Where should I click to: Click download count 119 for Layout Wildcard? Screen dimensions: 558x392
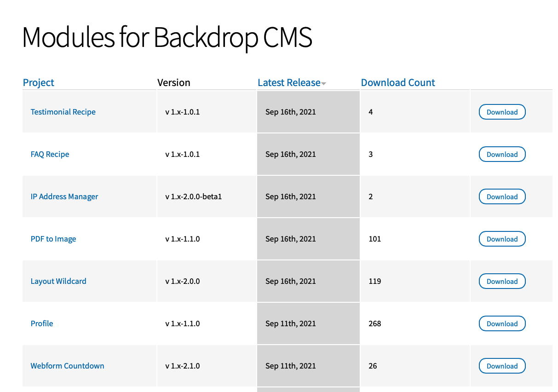375,281
